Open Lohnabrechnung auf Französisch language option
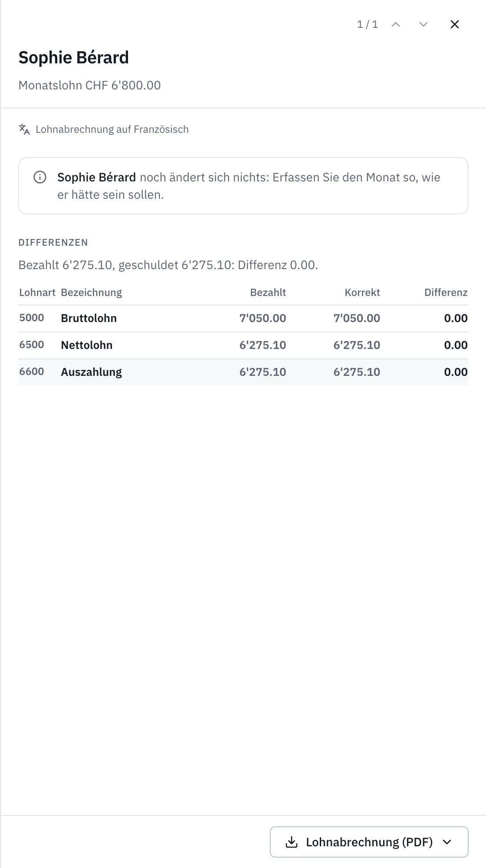The width and height of the screenshot is (486, 868). (112, 129)
